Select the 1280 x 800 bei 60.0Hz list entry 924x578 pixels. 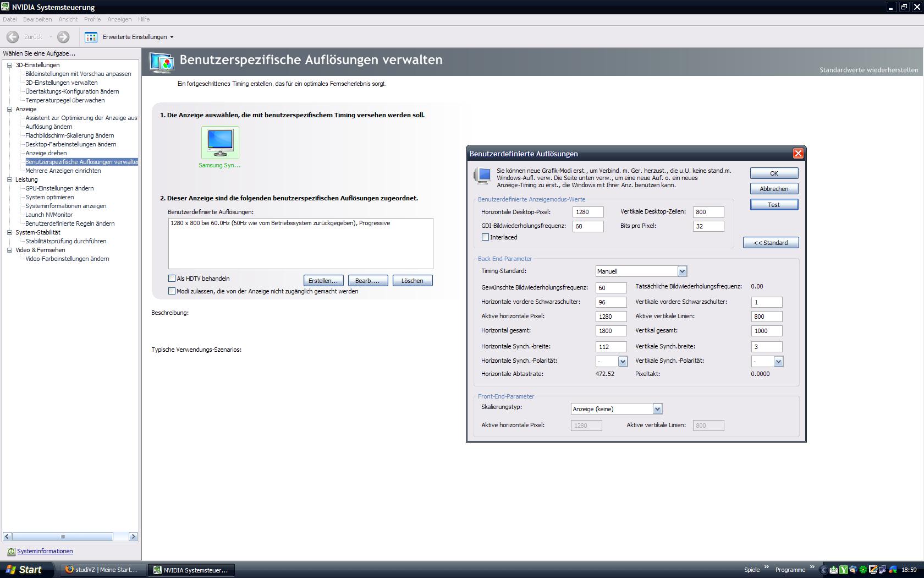point(280,223)
